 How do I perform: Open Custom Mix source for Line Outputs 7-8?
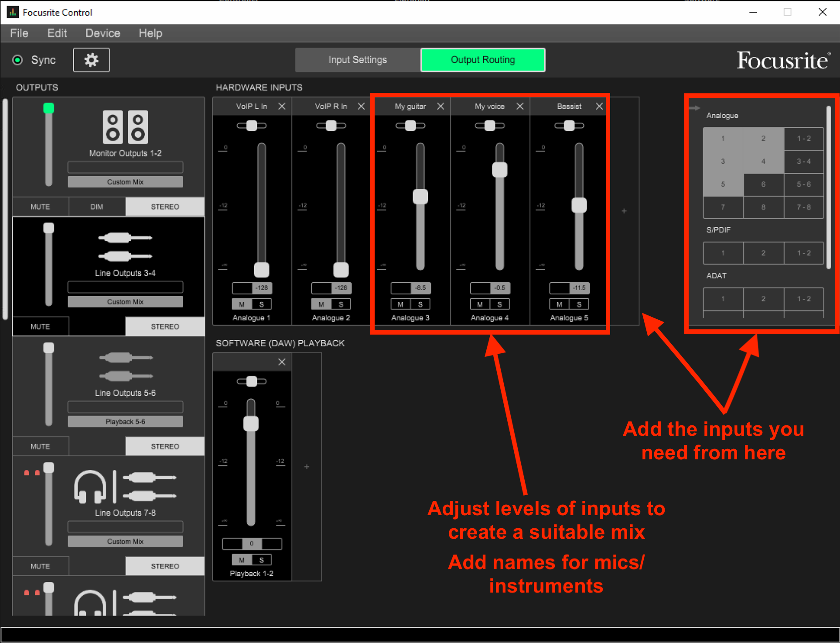[x=125, y=542]
